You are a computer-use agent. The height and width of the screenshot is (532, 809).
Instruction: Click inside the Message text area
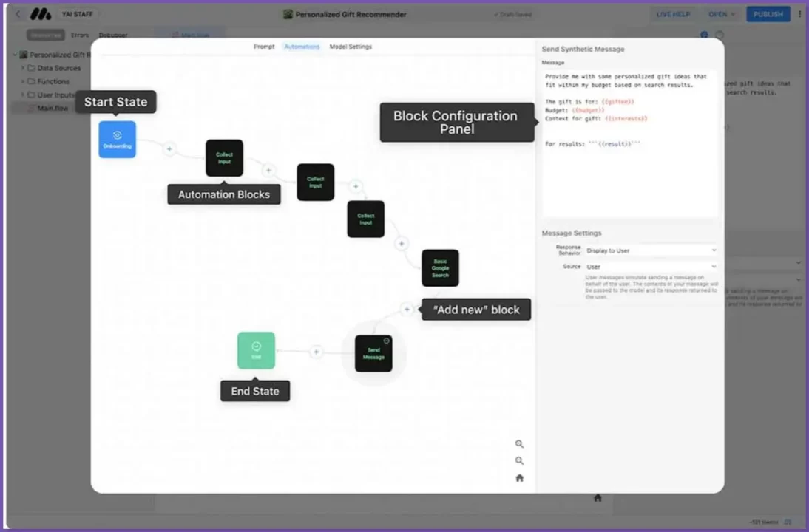click(x=629, y=170)
